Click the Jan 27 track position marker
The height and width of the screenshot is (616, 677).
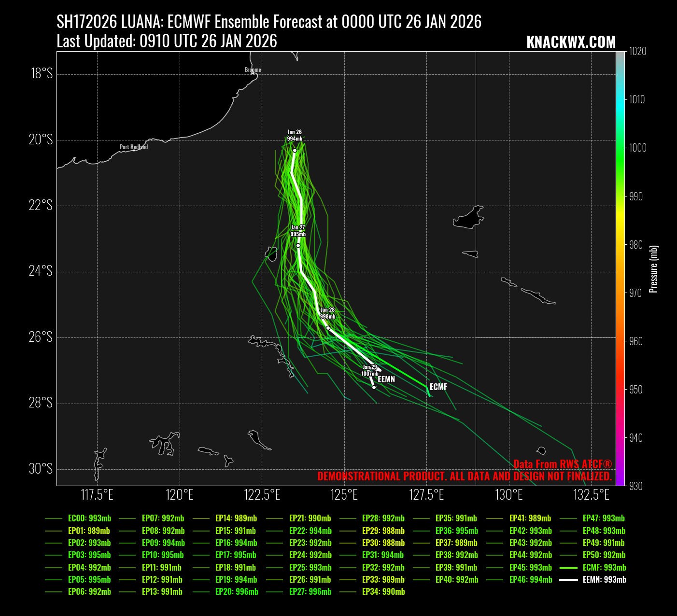pyautogui.click(x=298, y=246)
